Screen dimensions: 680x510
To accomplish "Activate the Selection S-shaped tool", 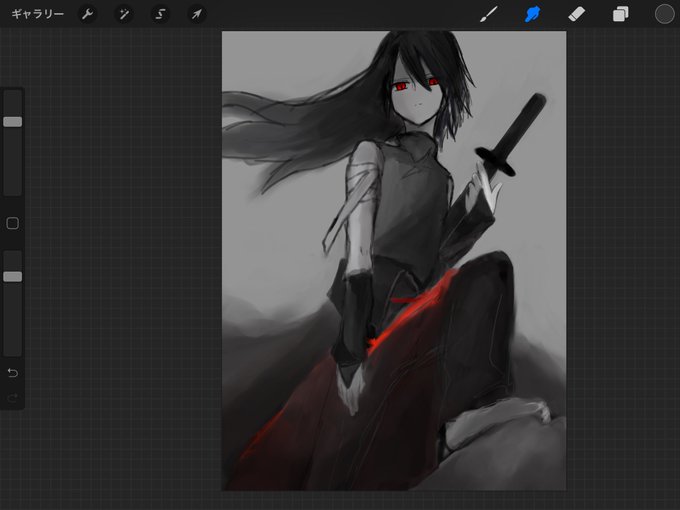I will [x=160, y=14].
